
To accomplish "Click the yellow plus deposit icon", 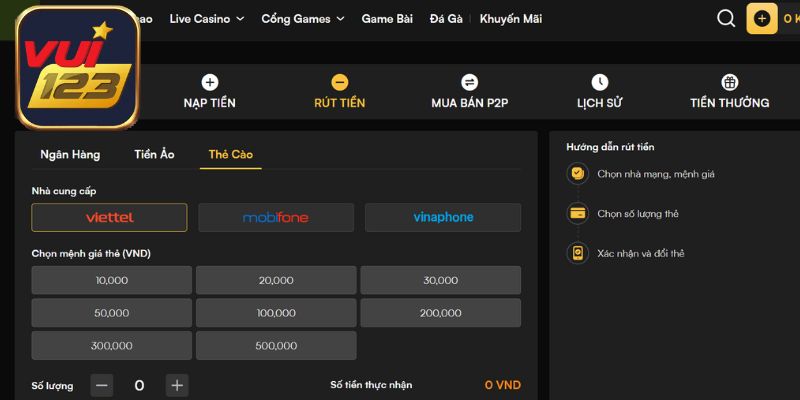I will 762,19.
